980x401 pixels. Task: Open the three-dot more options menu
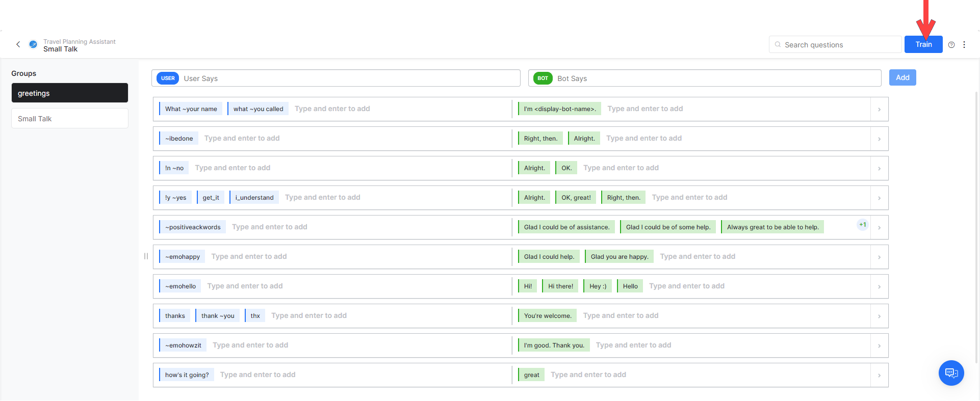coord(964,45)
